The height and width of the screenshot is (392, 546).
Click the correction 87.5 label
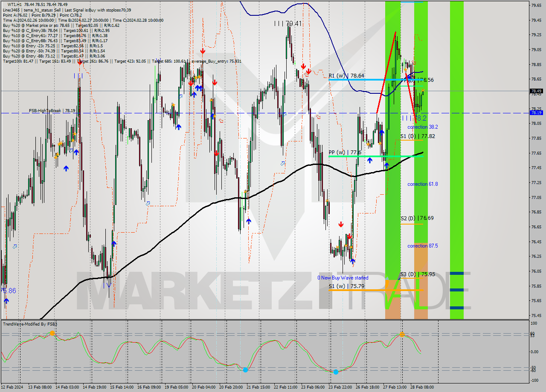click(x=422, y=246)
